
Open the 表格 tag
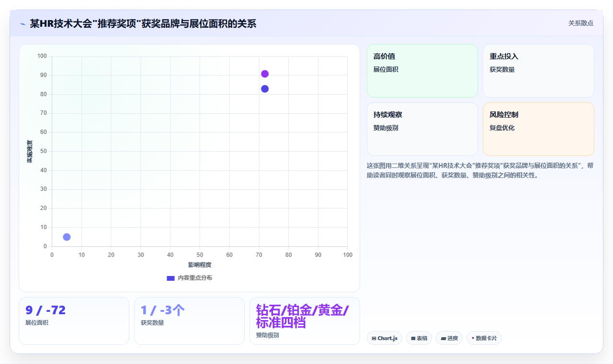point(419,338)
